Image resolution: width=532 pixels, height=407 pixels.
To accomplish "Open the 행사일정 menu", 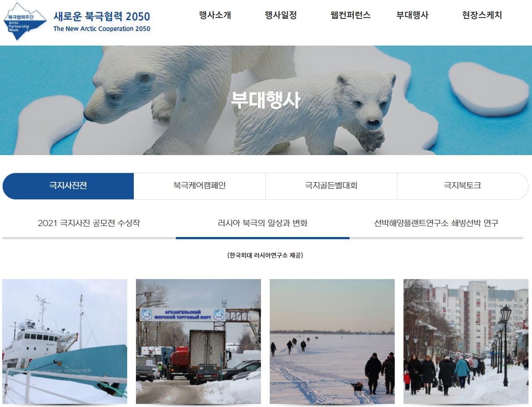I will [281, 15].
